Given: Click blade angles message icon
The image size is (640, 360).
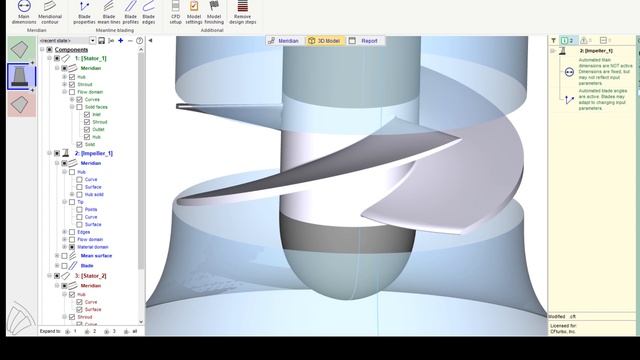Looking at the screenshot, I should (x=569, y=100).
